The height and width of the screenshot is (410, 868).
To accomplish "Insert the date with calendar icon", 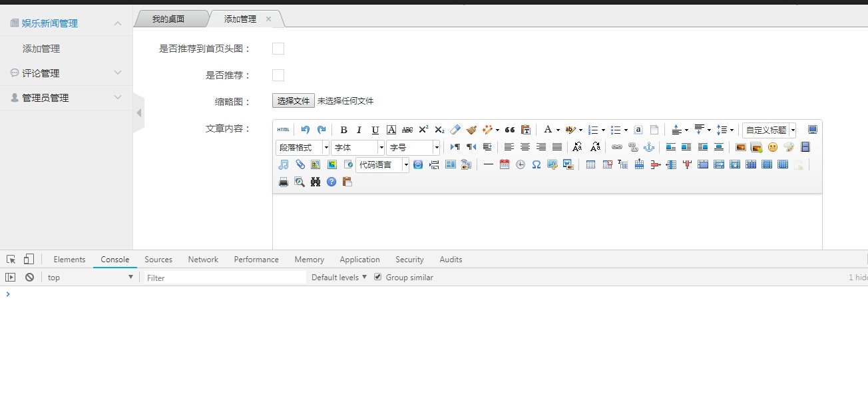I will tap(505, 164).
